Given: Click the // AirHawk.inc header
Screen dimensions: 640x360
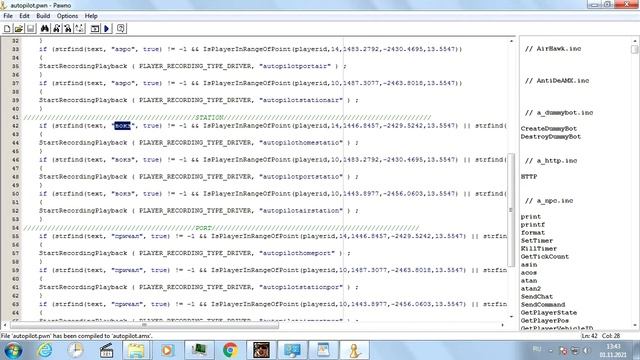Looking at the screenshot, I should (x=553, y=49).
